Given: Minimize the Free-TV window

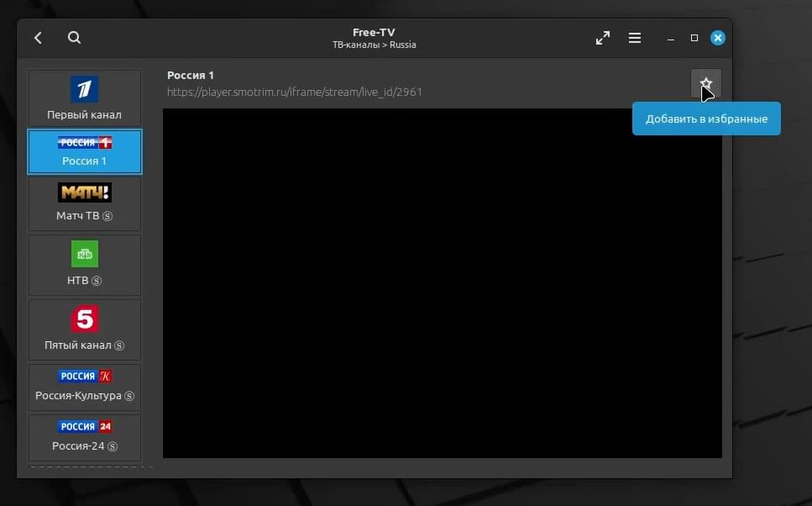Looking at the screenshot, I should [671, 38].
